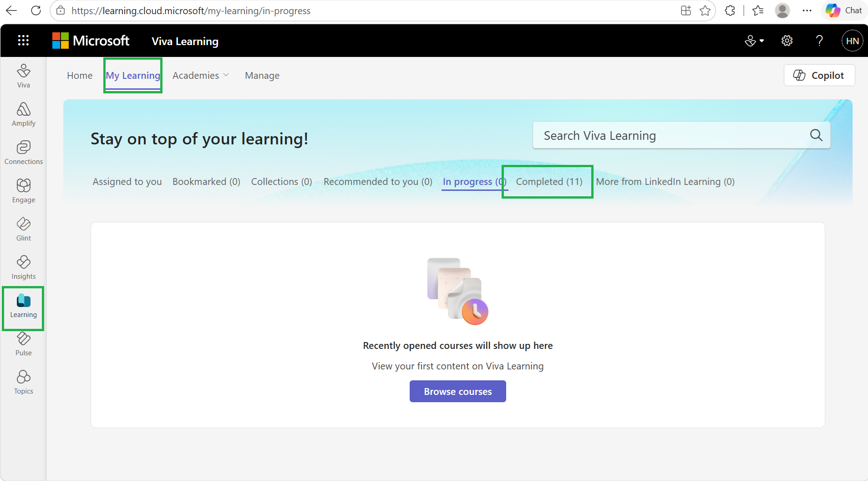868x481 pixels.
Task: Click the Microsoft logo
Action: coord(91,41)
